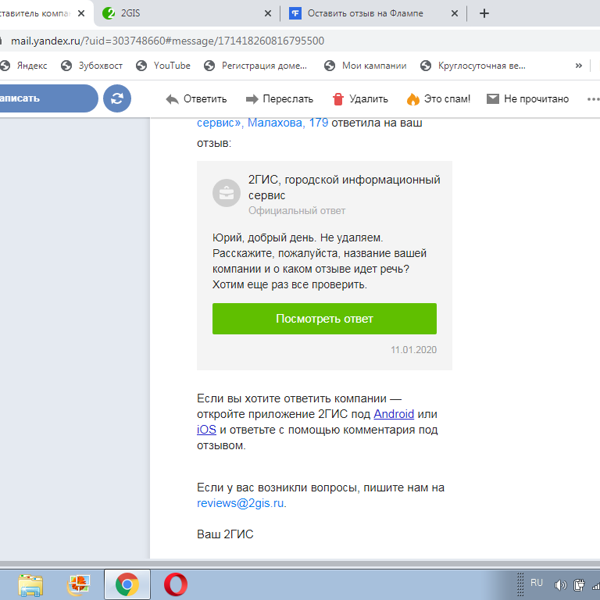Click the power plug tray icon
The image size is (600, 600).
coord(579,585)
